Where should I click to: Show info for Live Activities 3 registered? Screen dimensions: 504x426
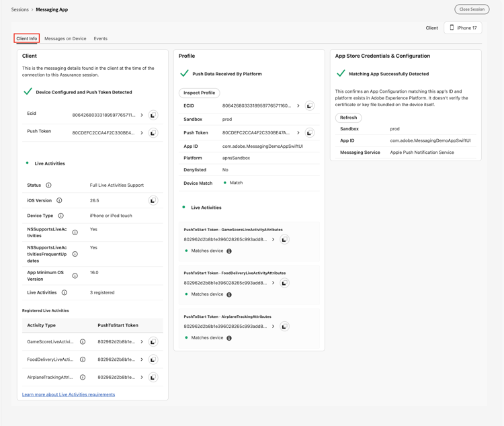coord(65,292)
